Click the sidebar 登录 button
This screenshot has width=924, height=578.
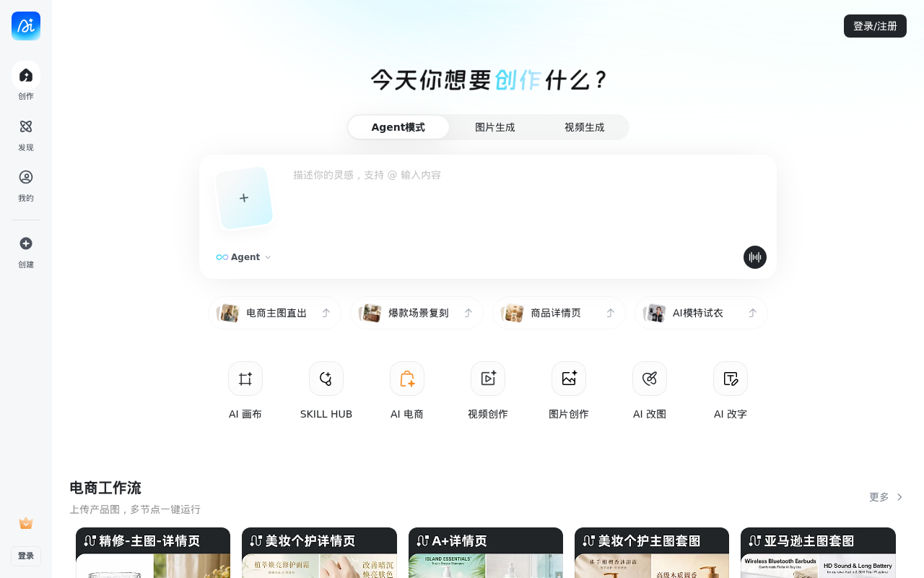pyautogui.click(x=26, y=556)
